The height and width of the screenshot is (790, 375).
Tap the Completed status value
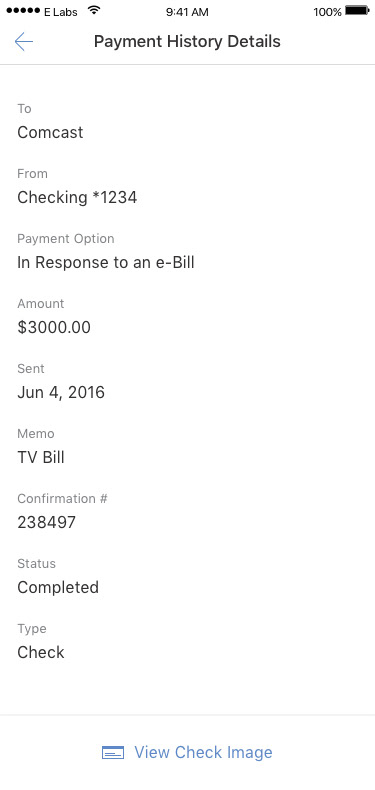coord(58,587)
